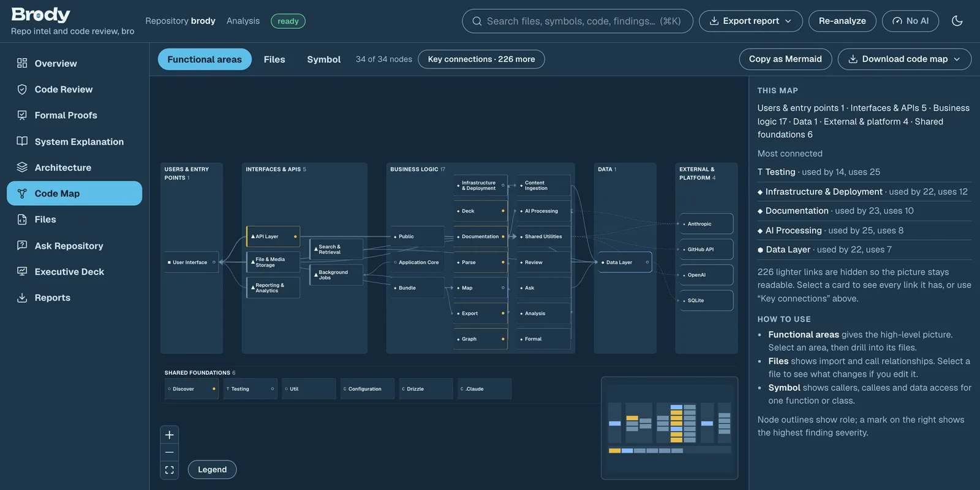Image resolution: width=980 pixels, height=490 pixels.
Task: Open Code Review shield icon
Action: [x=22, y=89]
